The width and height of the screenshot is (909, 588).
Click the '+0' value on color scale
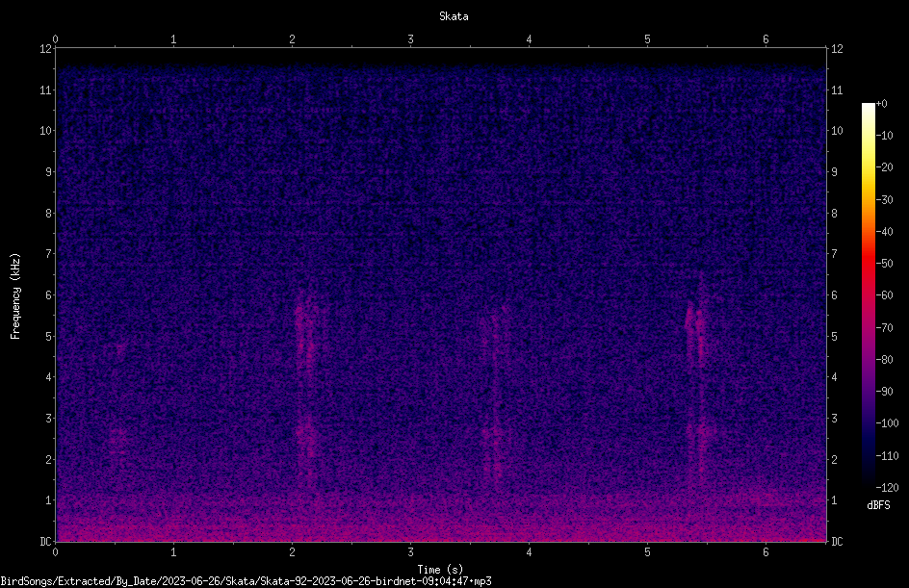click(x=881, y=104)
